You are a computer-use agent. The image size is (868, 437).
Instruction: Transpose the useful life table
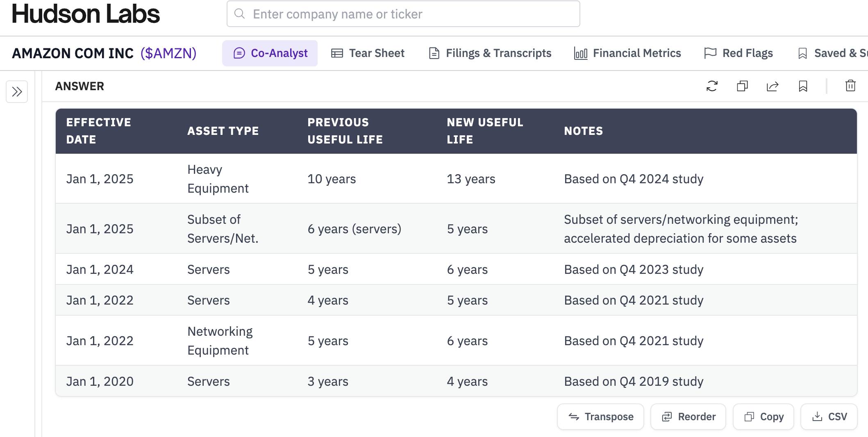[x=600, y=417]
